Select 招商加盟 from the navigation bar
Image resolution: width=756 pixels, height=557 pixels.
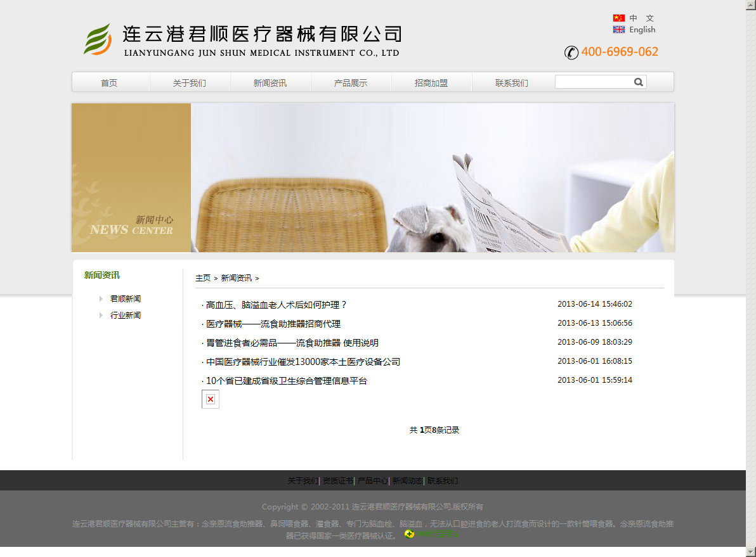(431, 83)
